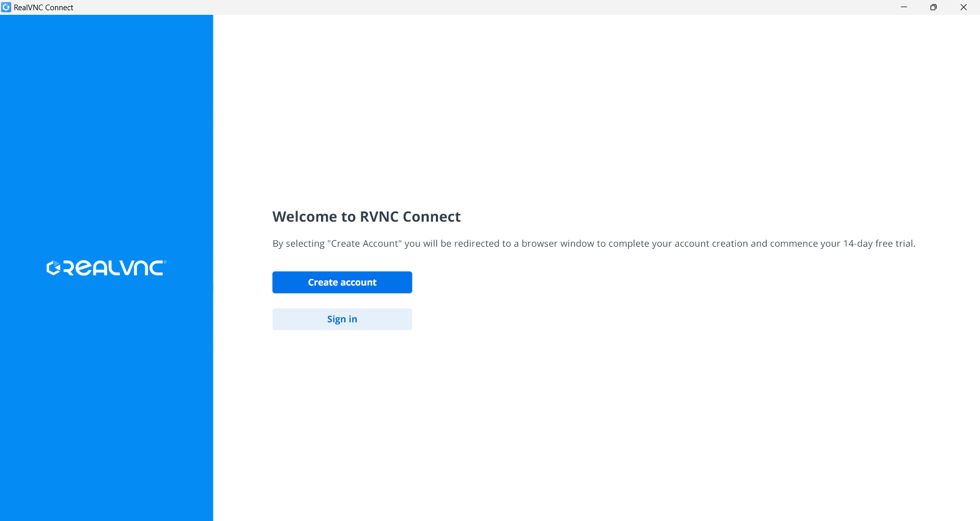The height and width of the screenshot is (521, 980).
Task: Click the restore window icon
Action: pyautogui.click(x=934, y=7)
